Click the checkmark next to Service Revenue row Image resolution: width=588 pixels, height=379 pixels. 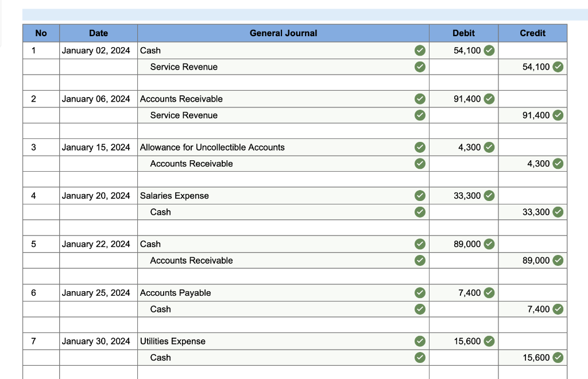(420, 67)
